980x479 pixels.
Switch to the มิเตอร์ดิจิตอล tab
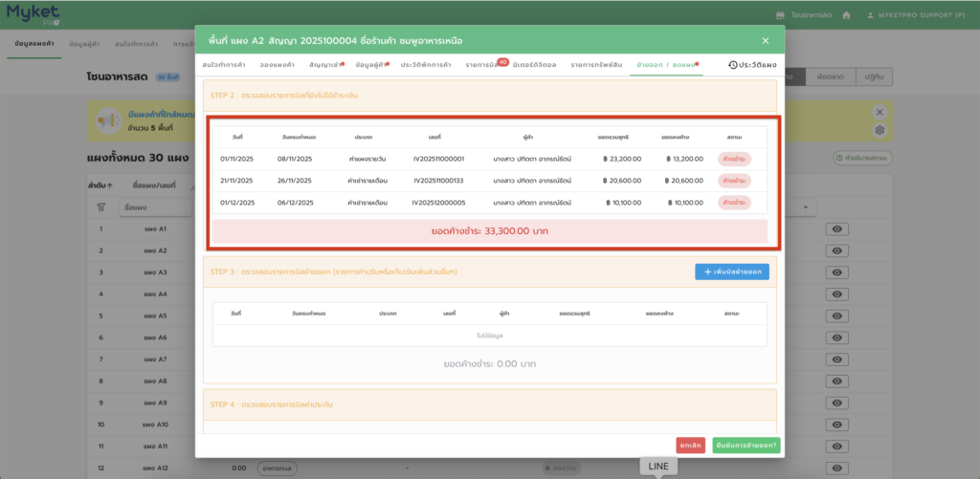tap(534, 65)
